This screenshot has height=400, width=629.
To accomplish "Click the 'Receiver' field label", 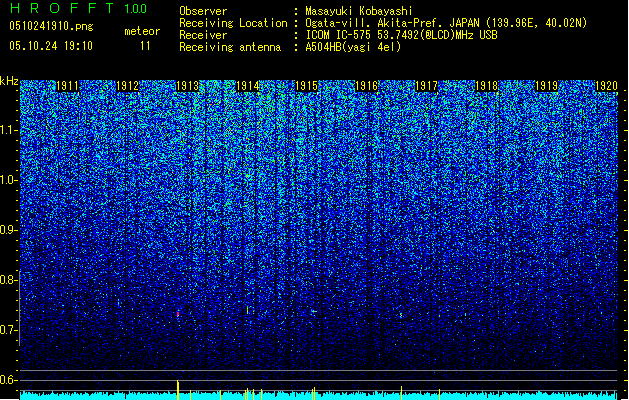I will coord(203,35).
